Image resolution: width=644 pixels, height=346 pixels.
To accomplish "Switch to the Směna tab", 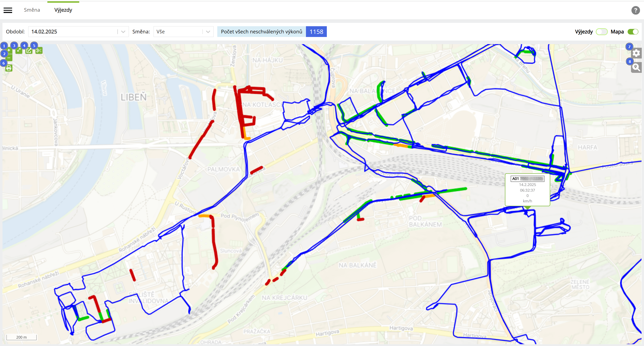I will click(32, 10).
